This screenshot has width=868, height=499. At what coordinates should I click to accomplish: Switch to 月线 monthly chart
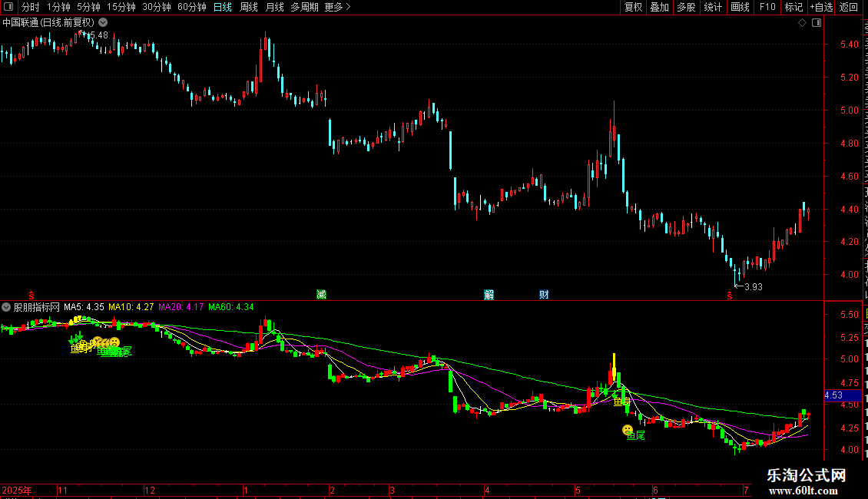274,7
